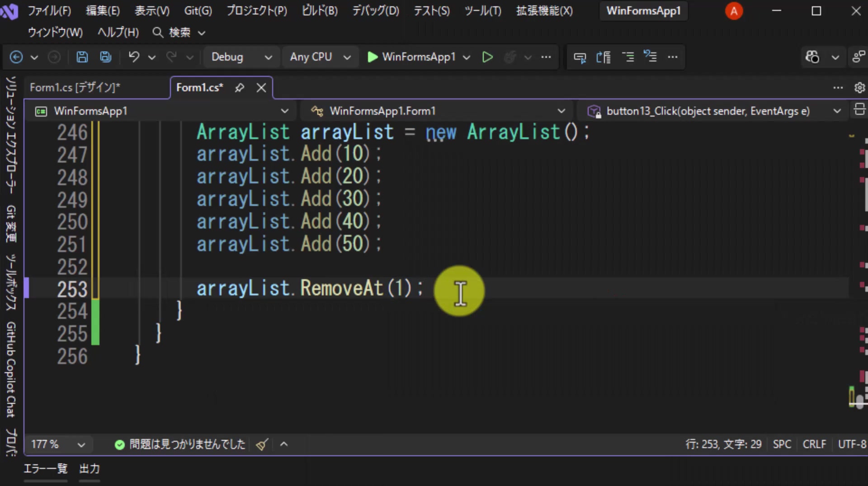Image resolution: width=868 pixels, height=486 pixels.
Task: Click the Save All double-disk icon
Action: click(x=106, y=57)
